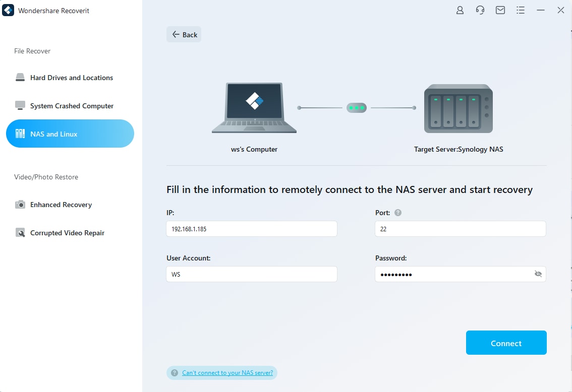Screen dimensions: 572x392
Task: Click the NAS server rack icon in sidebar
Action: click(20, 134)
